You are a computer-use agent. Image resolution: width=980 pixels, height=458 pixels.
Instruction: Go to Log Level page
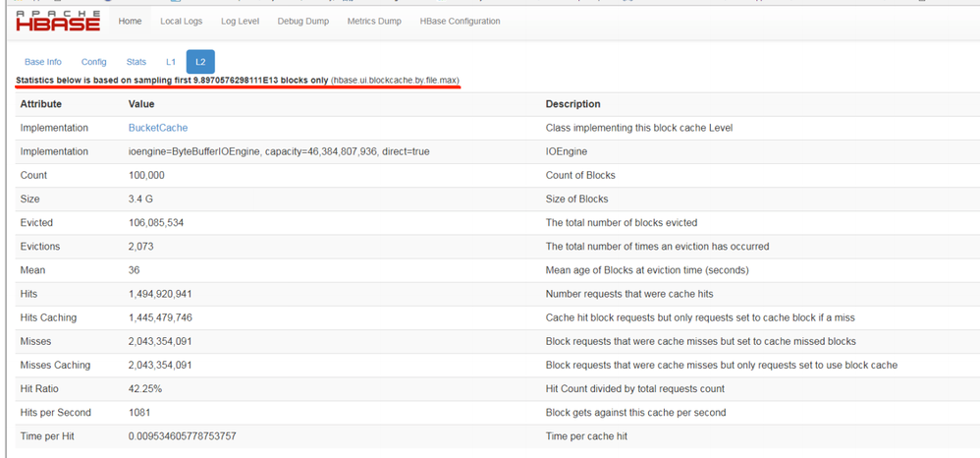(x=240, y=22)
